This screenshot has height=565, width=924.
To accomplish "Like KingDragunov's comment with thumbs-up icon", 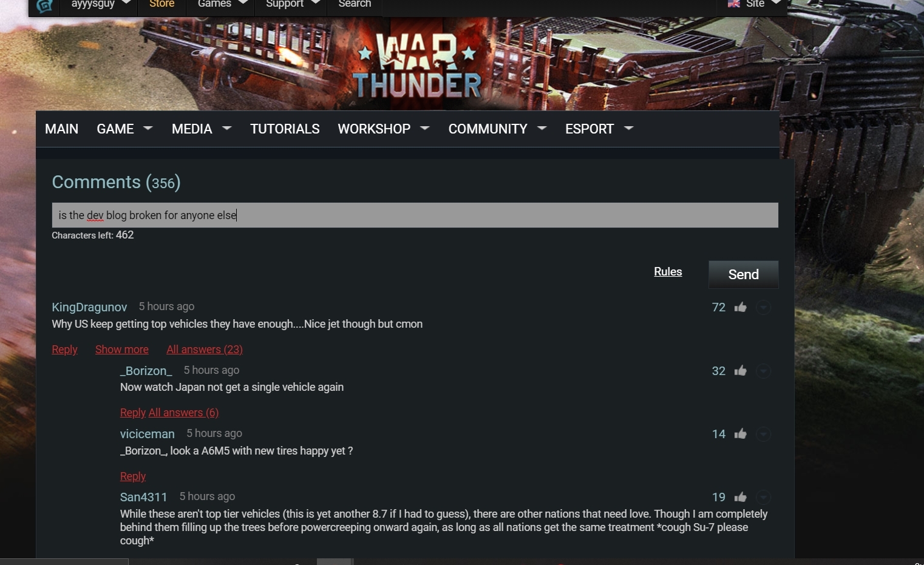I will [x=740, y=307].
